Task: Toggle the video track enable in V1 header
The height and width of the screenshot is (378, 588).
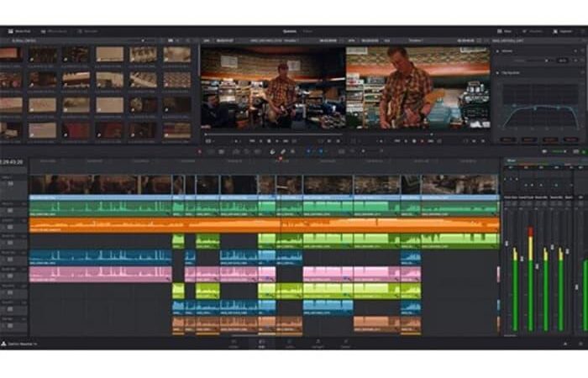Action: pyautogui.click(x=9, y=184)
